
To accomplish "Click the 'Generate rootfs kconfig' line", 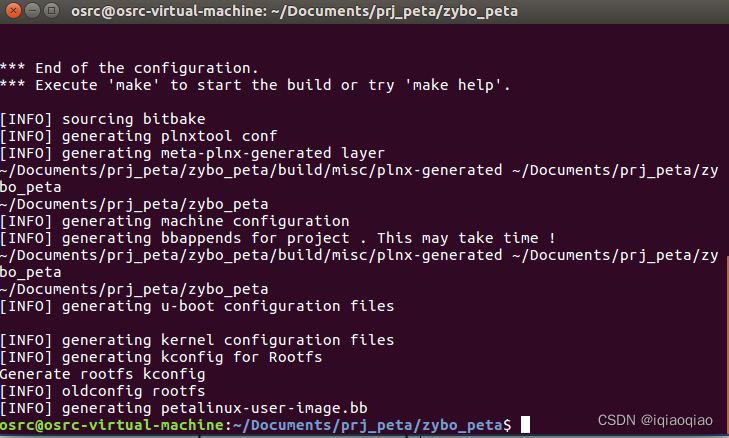I will (102, 374).
